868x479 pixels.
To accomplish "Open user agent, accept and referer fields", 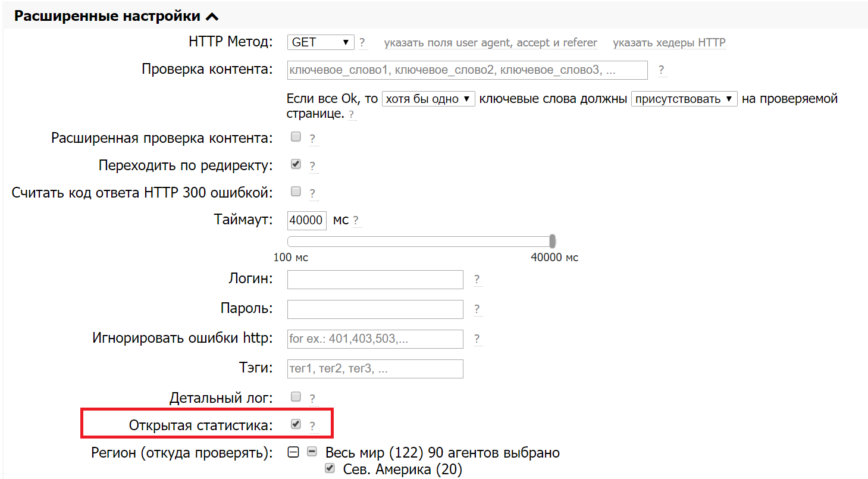I will pos(491,42).
